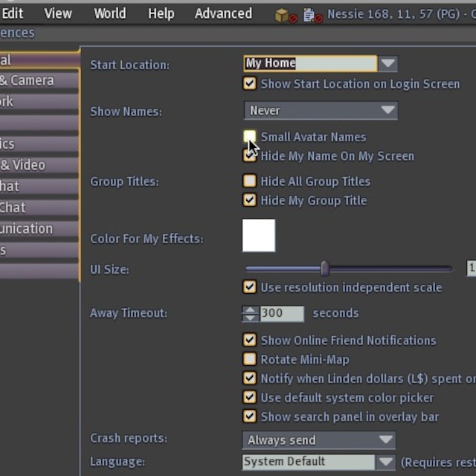Toggle Hide All Group Titles checkbox

250,181
